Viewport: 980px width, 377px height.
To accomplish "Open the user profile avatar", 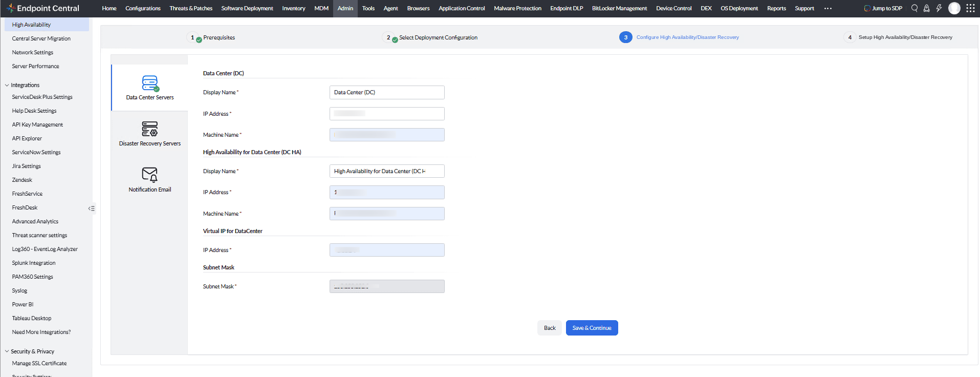I will [954, 8].
